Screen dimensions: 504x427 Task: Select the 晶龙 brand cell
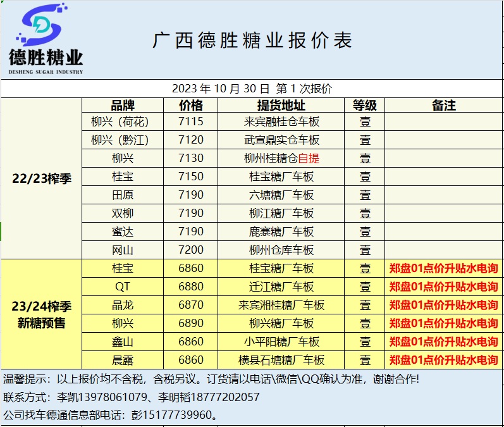[123, 305]
